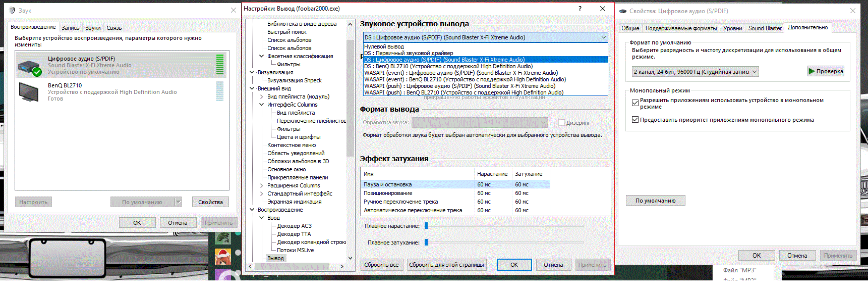Click the tree horizontal scrollbar right arrow

[x=342, y=266]
